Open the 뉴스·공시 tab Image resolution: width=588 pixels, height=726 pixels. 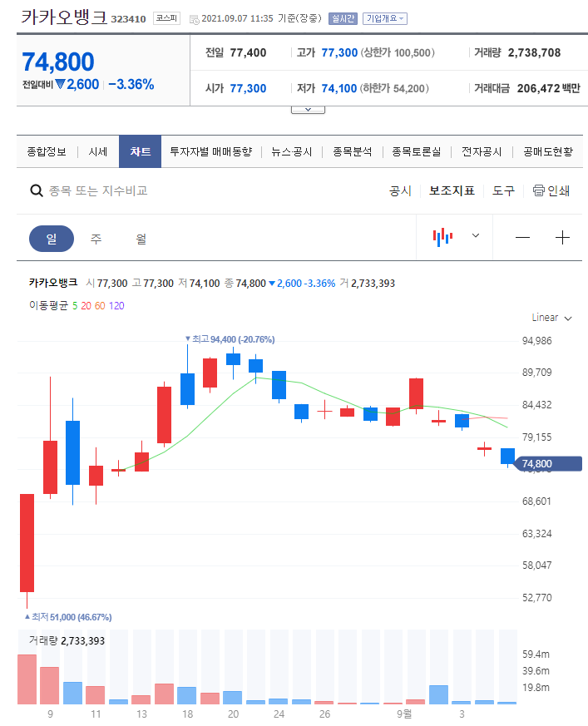[292, 151]
